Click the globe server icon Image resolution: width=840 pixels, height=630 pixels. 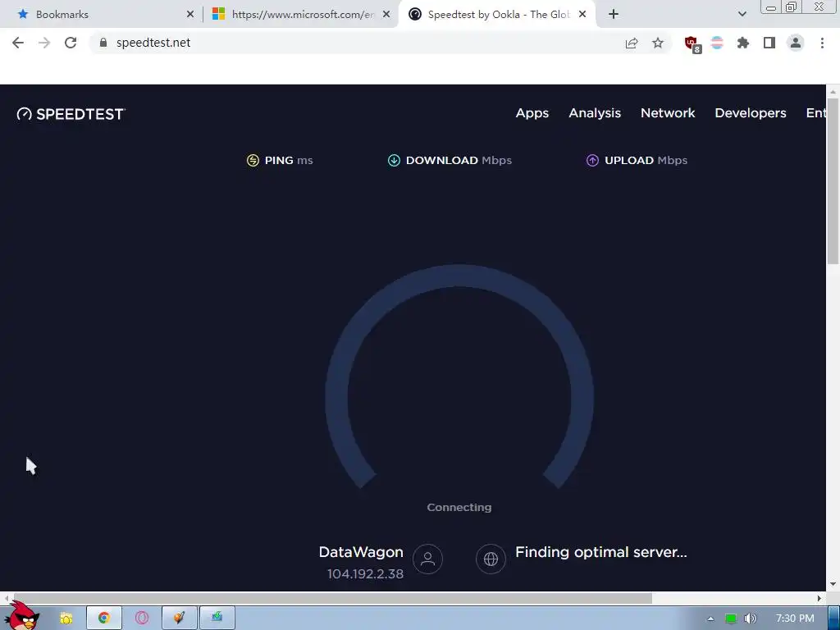pos(491,559)
